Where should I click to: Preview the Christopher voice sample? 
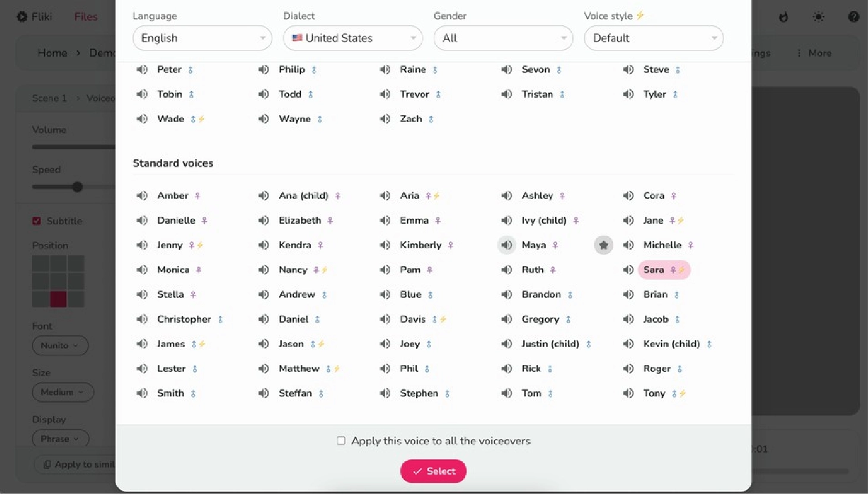click(x=142, y=319)
